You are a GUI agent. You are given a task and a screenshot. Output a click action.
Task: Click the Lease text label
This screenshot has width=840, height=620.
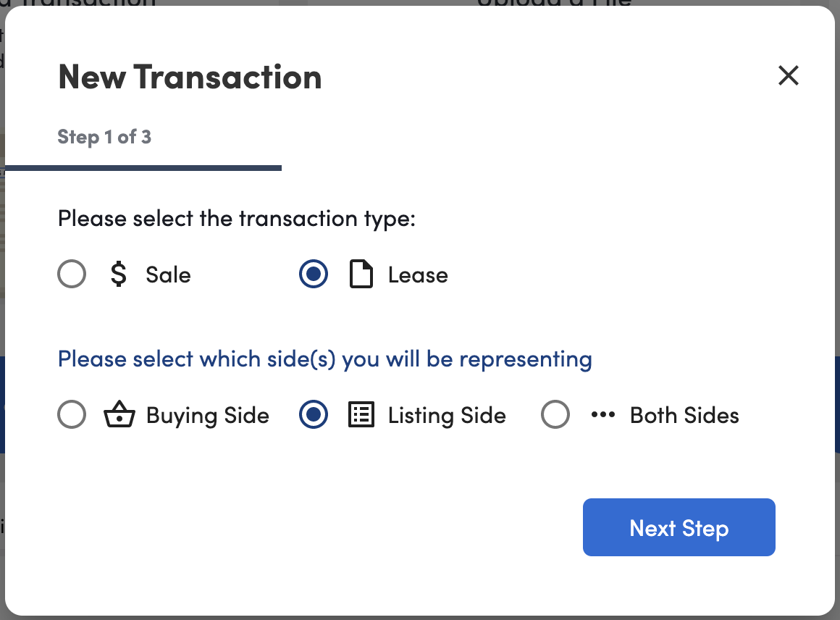[418, 275]
